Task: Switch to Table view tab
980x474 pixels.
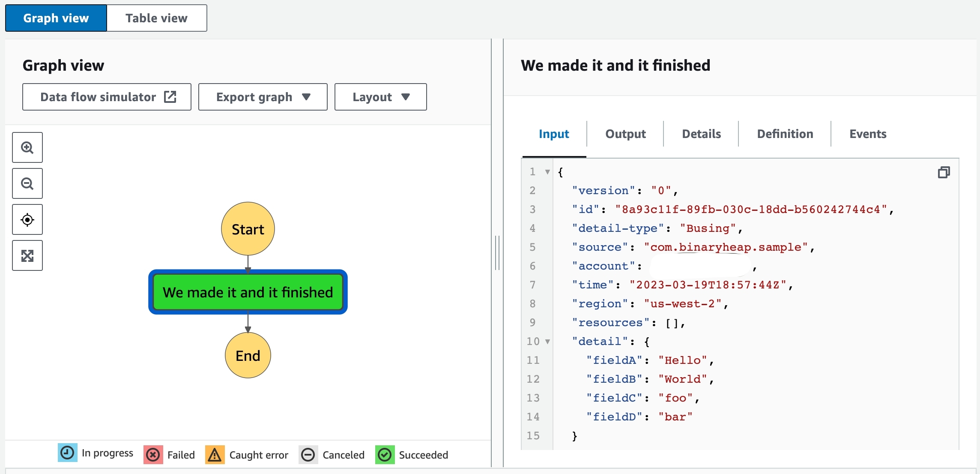Action: (157, 18)
